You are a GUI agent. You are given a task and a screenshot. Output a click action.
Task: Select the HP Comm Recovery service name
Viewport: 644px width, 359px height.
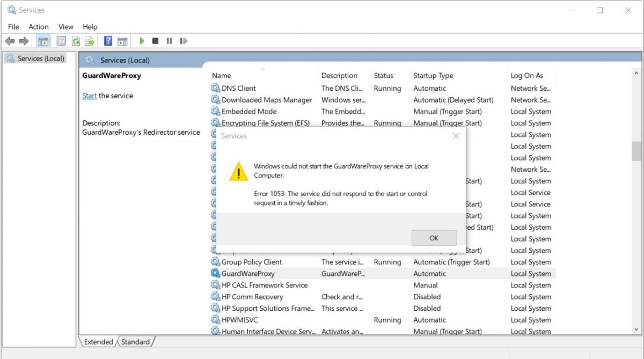click(253, 297)
